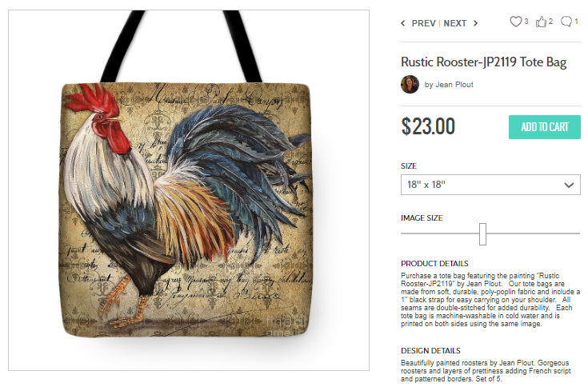Open comments via speech bubble icon

[x=566, y=22]
